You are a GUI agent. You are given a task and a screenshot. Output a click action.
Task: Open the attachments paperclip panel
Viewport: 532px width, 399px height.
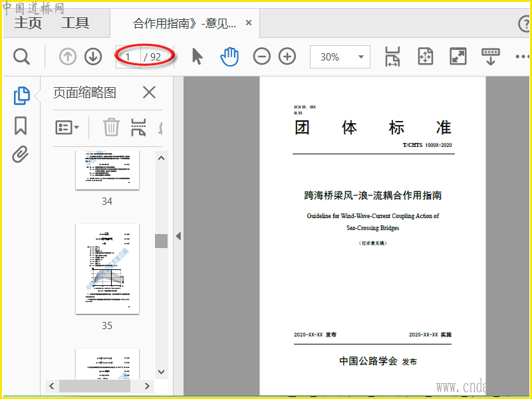coord(21,154)
